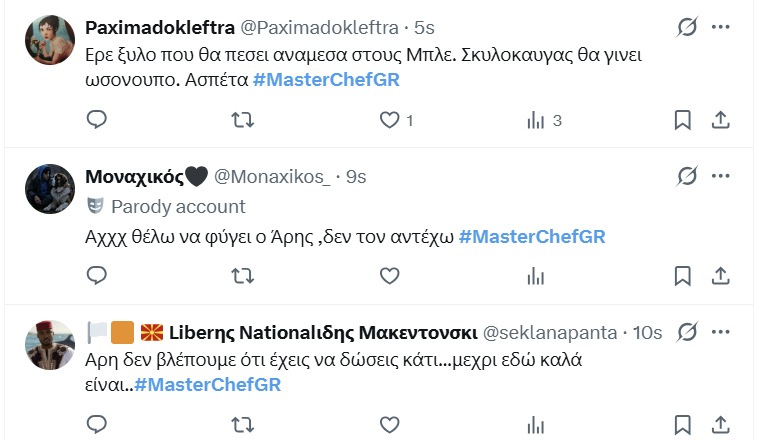Screen dimensions: 768x440
Task: Open Paximadokleftra's profile avatar
Action: click(x=50, y=36)
